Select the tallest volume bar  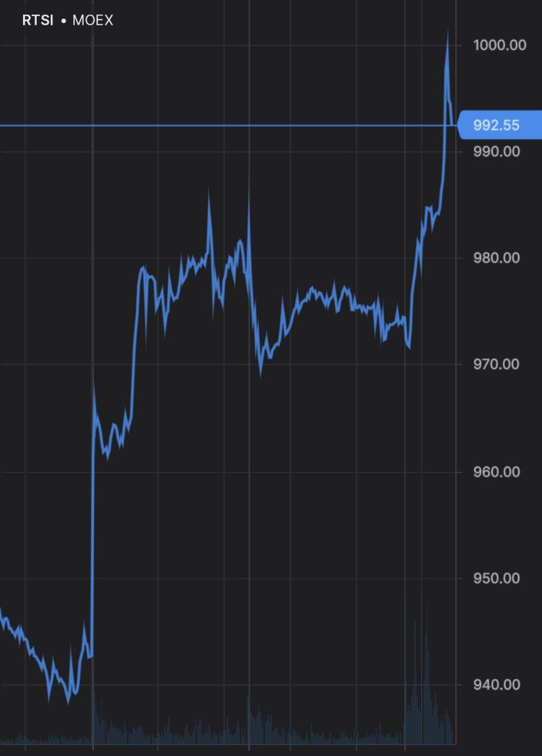422,667
